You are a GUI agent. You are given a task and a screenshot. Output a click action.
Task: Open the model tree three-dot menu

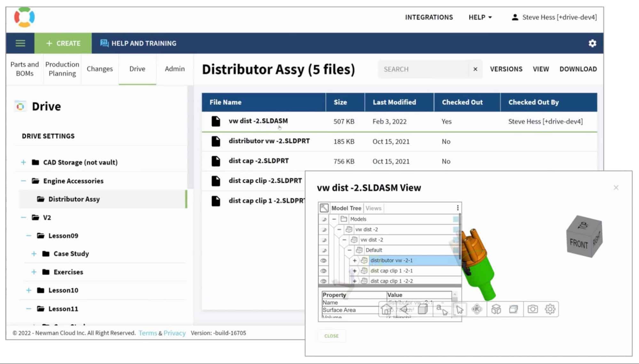point(458,208)
